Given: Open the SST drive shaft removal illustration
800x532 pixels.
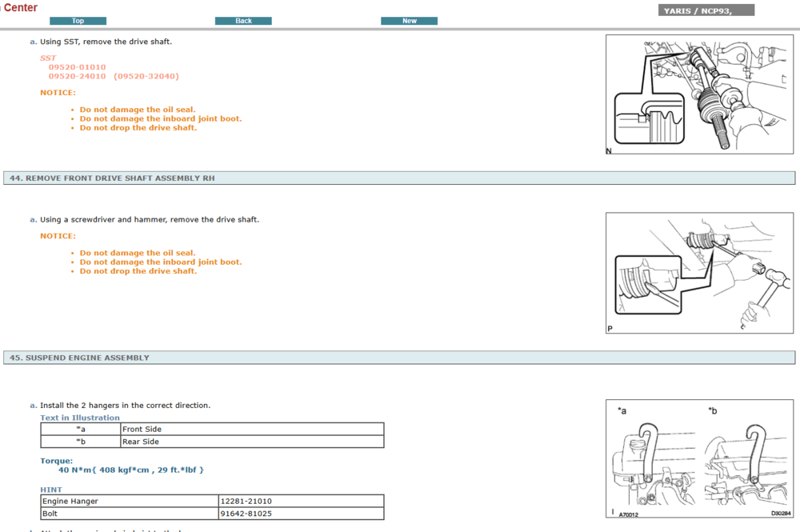Looking at the screenshot, I should pos(699,94).
